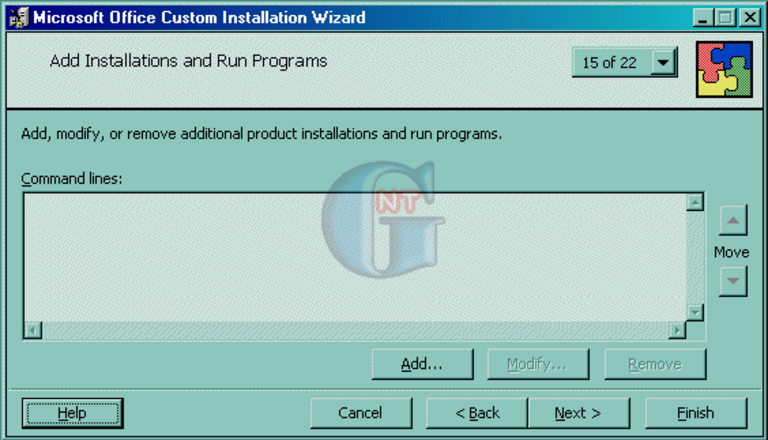Click the greyed Modify... button
The width and height of the screenshot is (768, 440).
538,364
